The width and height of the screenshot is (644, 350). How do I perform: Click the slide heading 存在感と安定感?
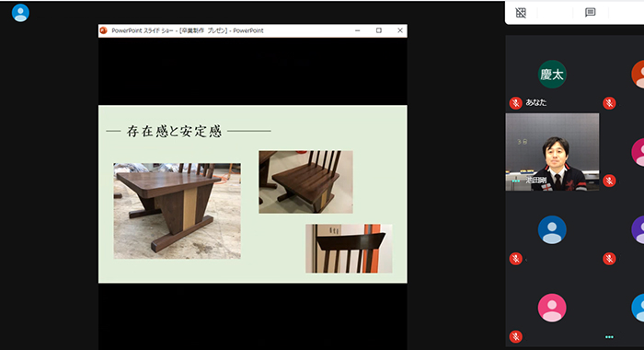[174, 131]
